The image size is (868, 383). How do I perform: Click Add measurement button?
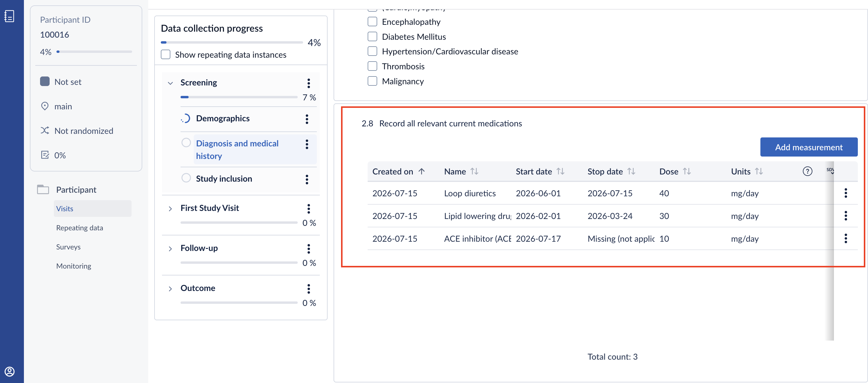pyautogui.click(x=809, y=147)
